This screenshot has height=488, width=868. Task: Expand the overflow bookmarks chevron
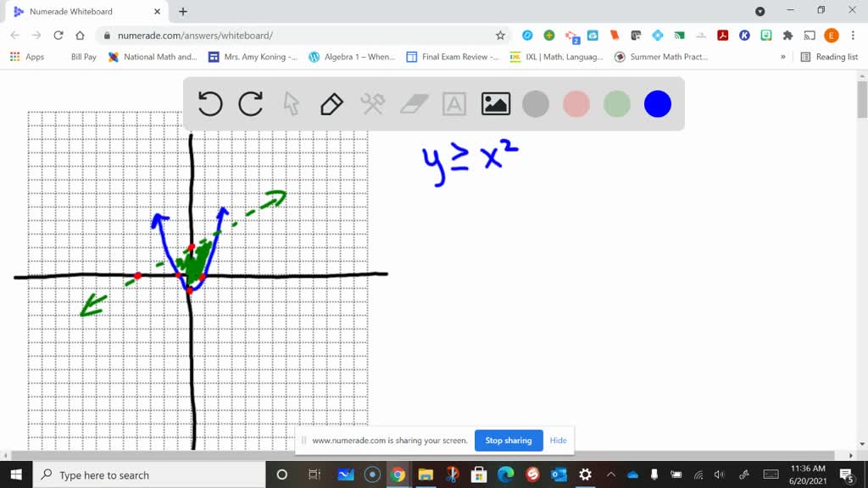pos(784,57)
